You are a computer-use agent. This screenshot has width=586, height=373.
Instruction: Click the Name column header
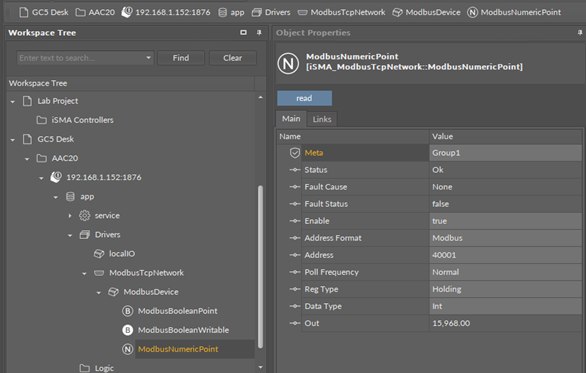coord(353,136)
